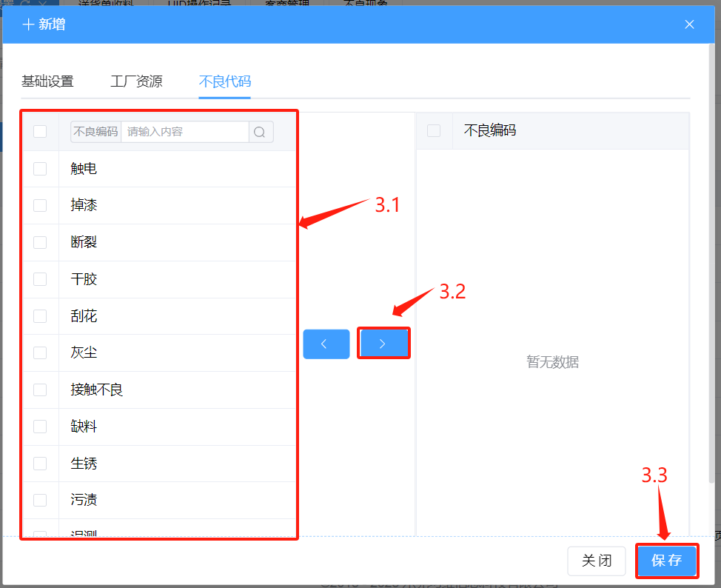The width and height of the screenshot is (721, 588).
Task: Open the 工厂资源 tab
Action: click(x=136, y=81)
